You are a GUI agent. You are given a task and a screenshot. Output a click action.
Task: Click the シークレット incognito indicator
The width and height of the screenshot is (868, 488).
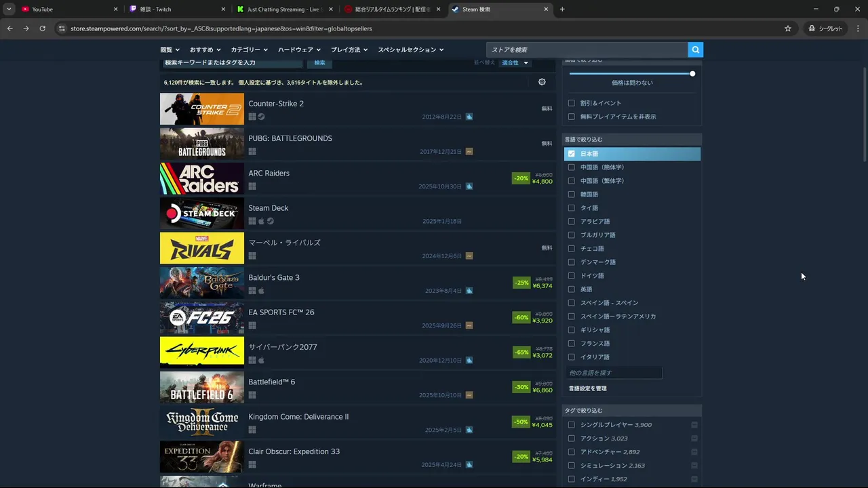tap(825, 28)
